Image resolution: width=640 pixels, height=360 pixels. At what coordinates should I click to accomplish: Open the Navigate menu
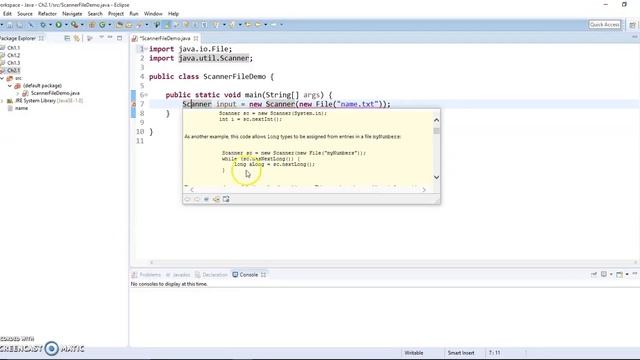click(x=72, y=14)
